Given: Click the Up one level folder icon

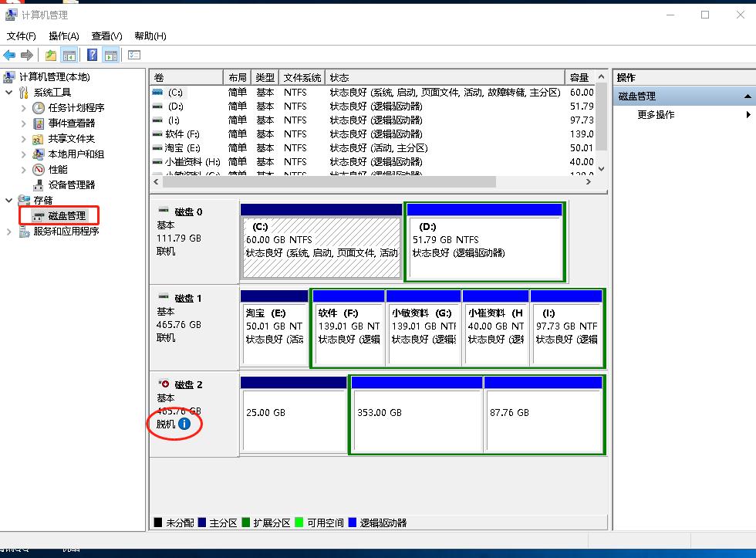Looking at the screenshot, I should click(x=51, y=55).
